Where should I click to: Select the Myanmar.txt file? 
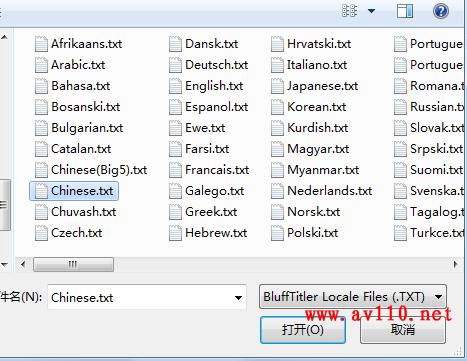point(315,170)
